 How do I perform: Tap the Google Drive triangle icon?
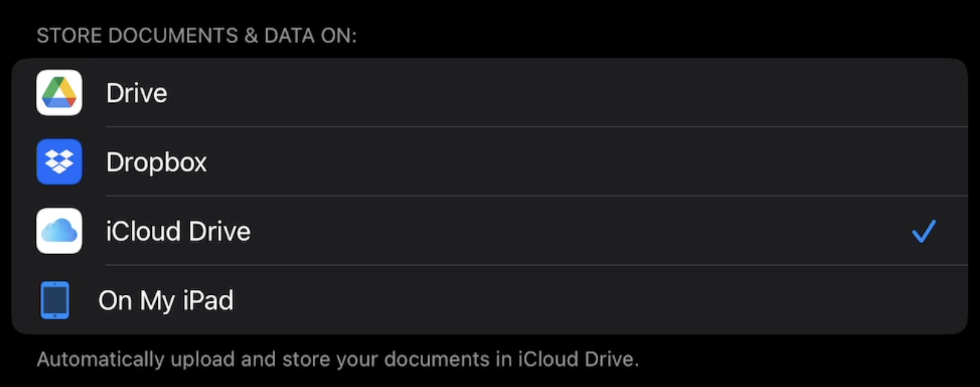click(59, 93)
